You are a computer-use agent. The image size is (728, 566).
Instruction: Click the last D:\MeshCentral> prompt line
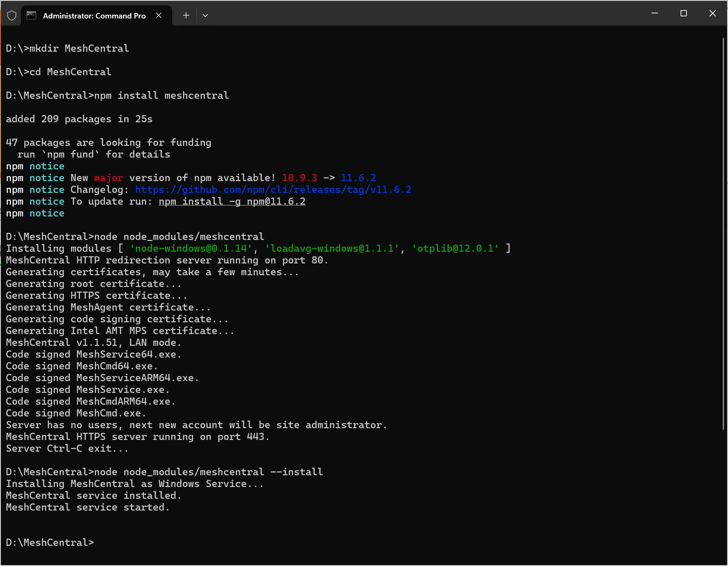tap(50, 543)
